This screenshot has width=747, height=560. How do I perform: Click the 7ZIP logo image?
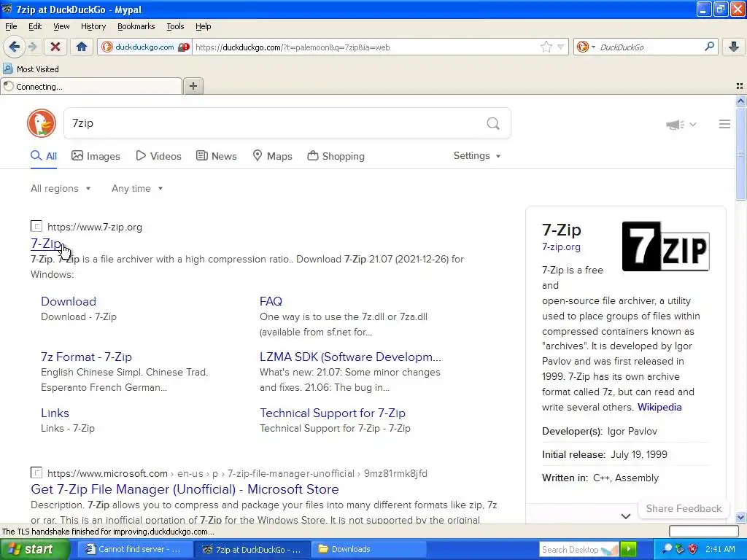click(x=665, y=246)
